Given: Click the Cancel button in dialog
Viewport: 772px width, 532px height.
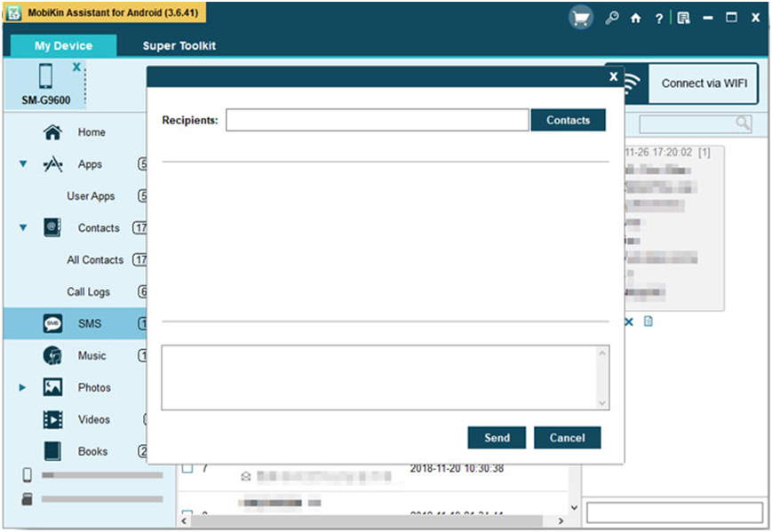Looking at the screenshot, I should point(567,438).
